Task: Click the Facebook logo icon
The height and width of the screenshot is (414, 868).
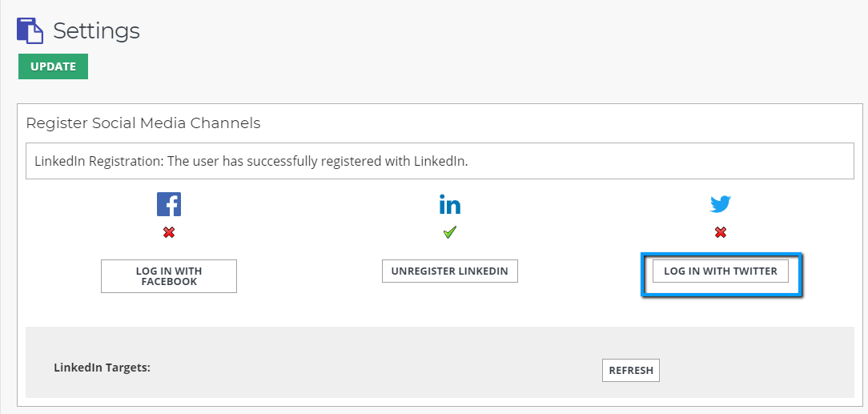Action: coord(169,204)
